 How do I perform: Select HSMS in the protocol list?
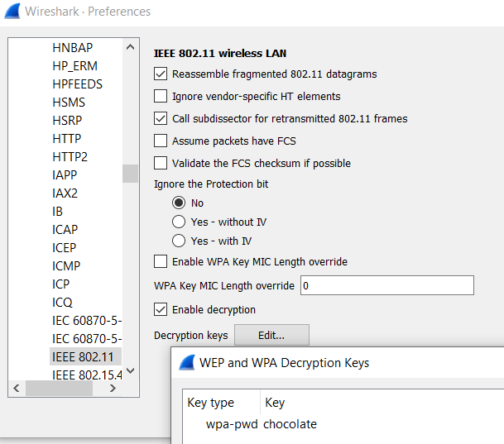(69, 102)
